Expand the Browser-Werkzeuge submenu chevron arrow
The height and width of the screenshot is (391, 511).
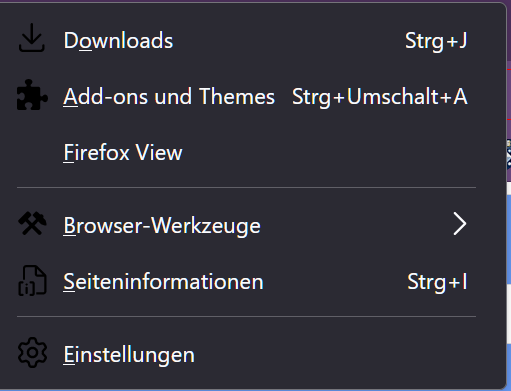coord(460,225)
